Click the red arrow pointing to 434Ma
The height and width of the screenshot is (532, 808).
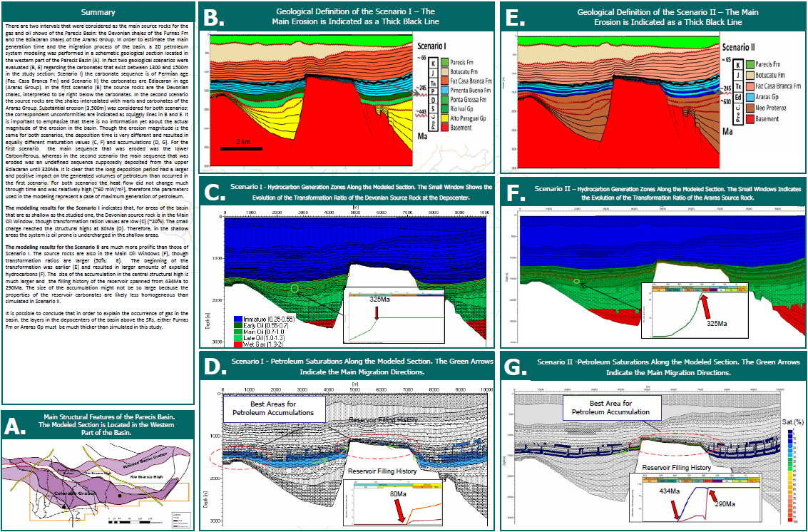(675, 509)
